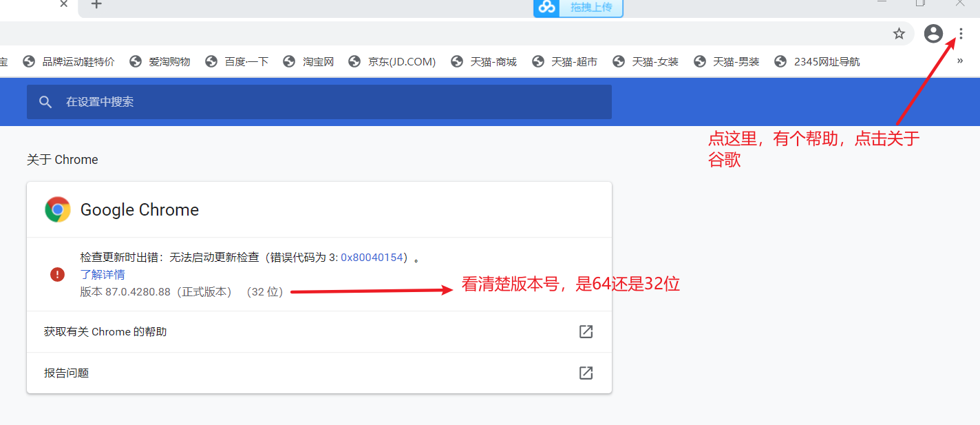Click the 了解详情 link
Screen dimensions: 980x425
click(x=103, y=274)
